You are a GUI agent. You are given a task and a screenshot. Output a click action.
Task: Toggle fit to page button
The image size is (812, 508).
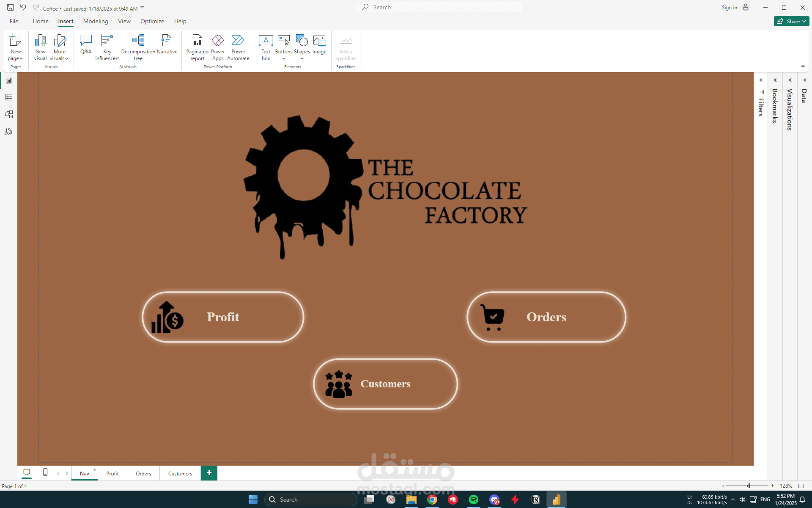click(801, 486)
